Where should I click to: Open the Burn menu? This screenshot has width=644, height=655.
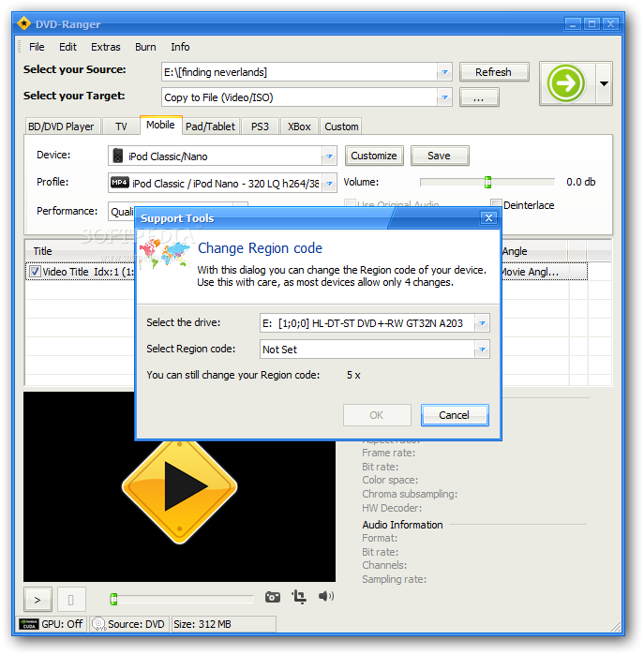[x=145, y=47]
